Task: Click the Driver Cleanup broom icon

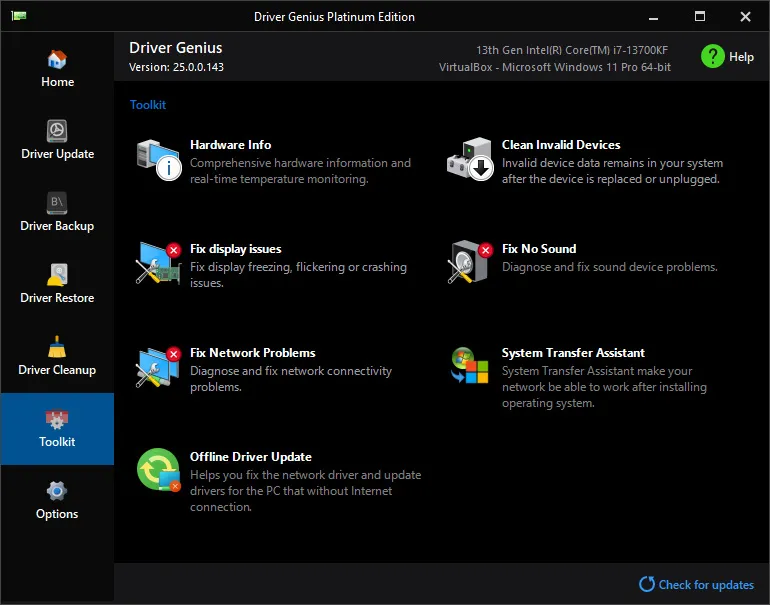Action: [57, 347]
